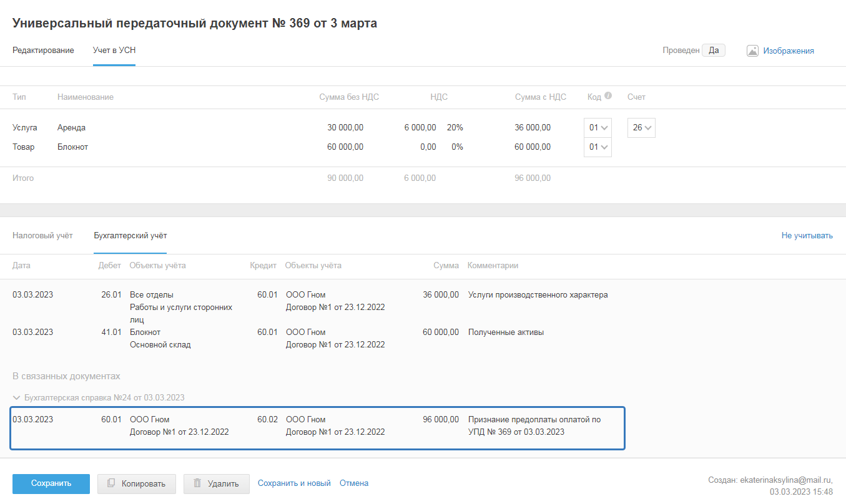
Task: Click the Сохранить и новый link
Action: pos(294,483)
